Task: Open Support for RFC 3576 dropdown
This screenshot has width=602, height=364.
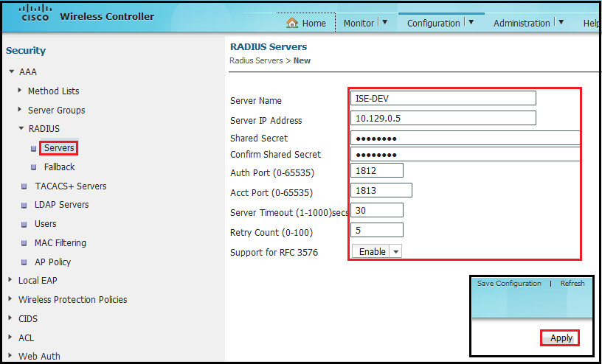Action: click(x=377, y=251)
